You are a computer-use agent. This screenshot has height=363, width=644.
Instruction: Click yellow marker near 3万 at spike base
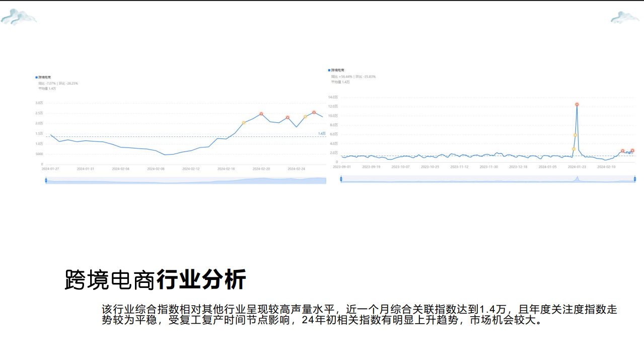574,149
